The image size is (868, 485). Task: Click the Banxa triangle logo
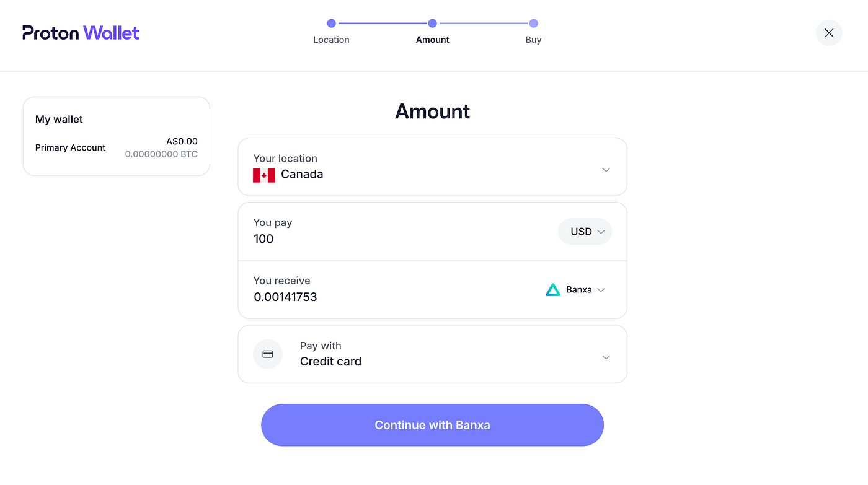point(553,290)
